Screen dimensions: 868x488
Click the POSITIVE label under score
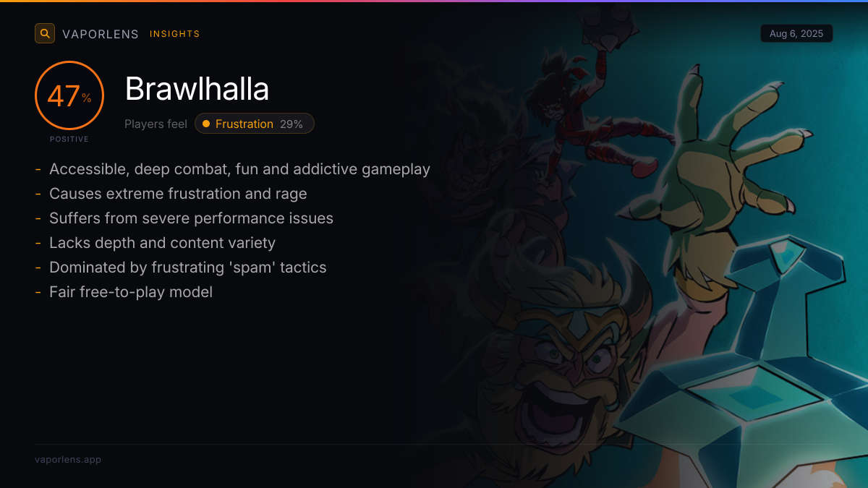click(69, 139)
